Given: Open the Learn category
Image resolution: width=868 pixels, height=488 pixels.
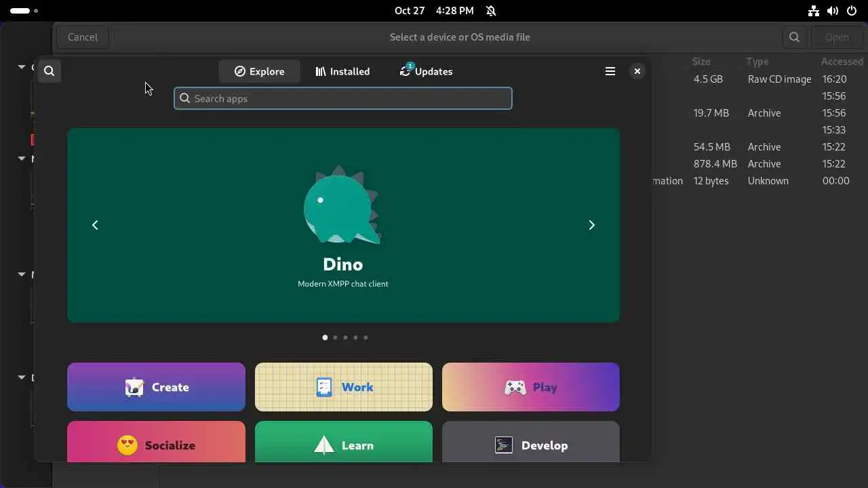Looking at the screenshot, I should 344,442.
